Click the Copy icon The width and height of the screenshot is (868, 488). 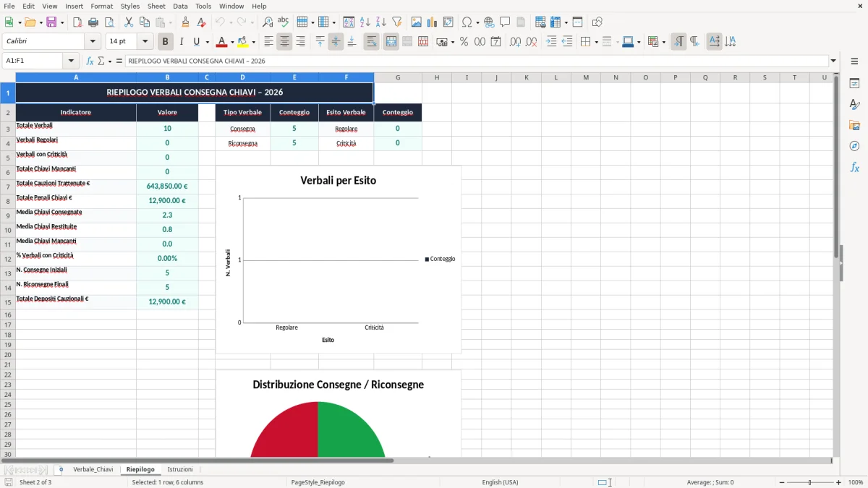click(x=145, y=22)
